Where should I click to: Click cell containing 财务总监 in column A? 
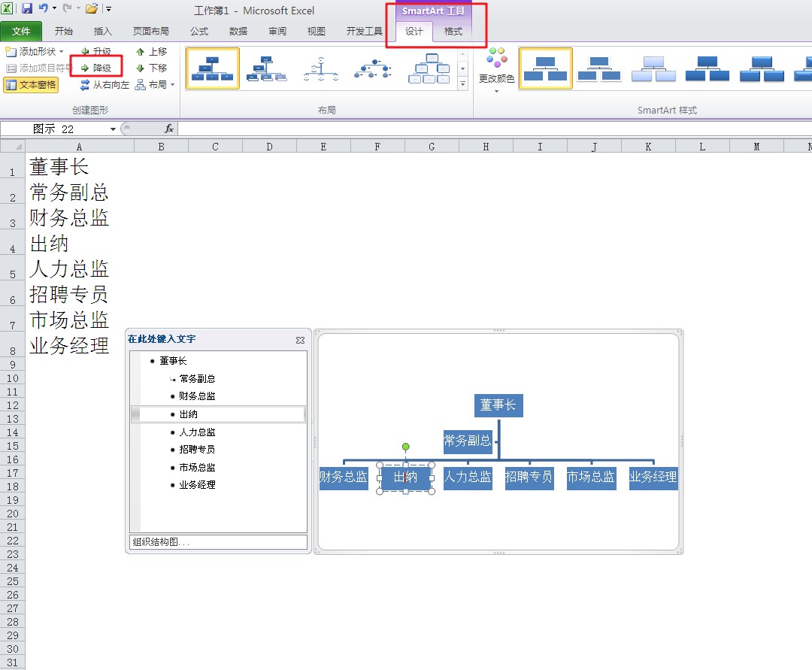(x=79, y=217)
